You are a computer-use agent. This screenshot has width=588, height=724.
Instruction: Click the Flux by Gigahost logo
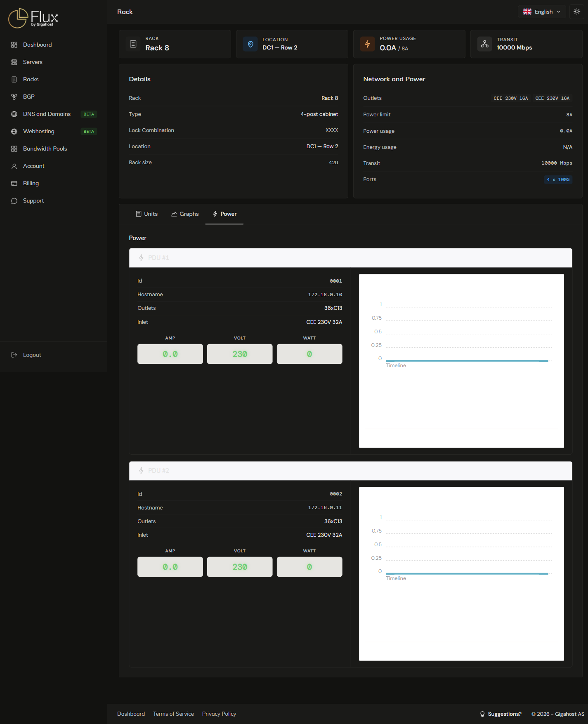[x=33, y=18]
